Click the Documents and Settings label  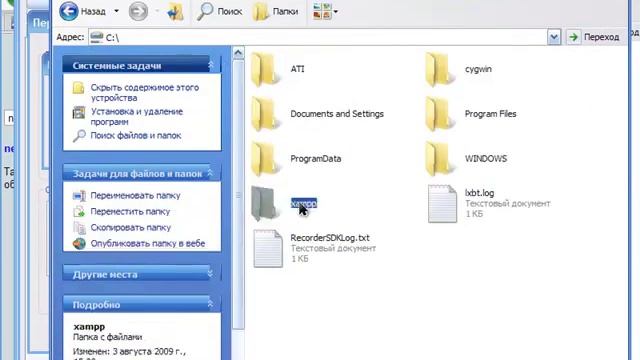pos(337,114)
